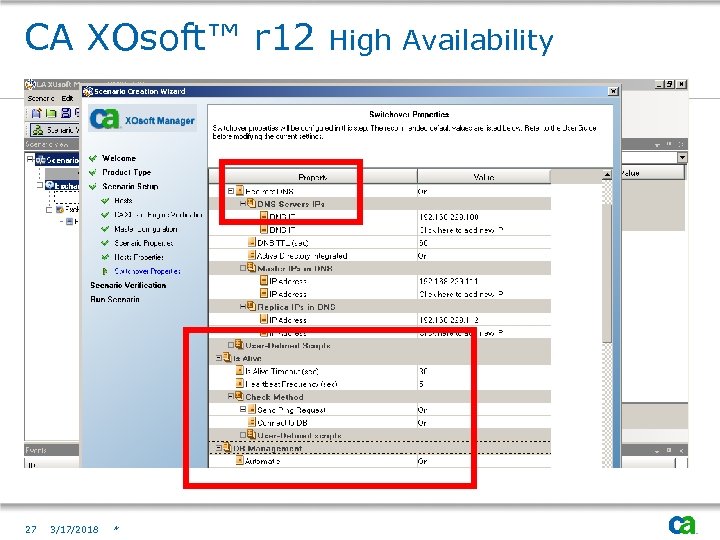Select the Master Configuration wizard step
This screenshot has width=720, height=540.
[146, 229]
